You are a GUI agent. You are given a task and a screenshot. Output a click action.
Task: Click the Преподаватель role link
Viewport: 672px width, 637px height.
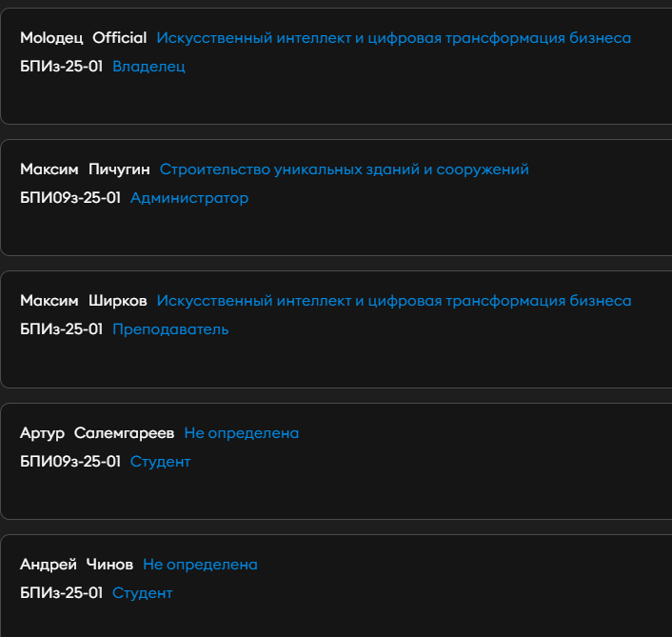(170, 329)
